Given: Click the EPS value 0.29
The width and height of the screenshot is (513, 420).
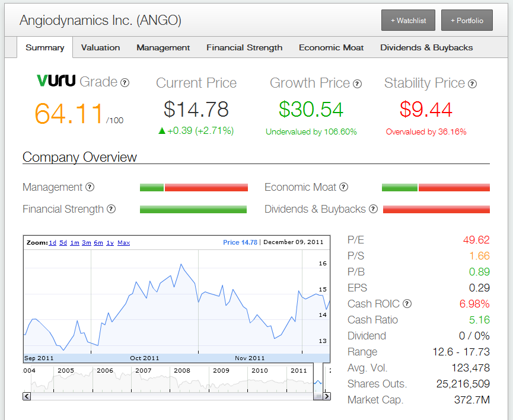Looking at the screenshot, I should [x=479, y=288].
